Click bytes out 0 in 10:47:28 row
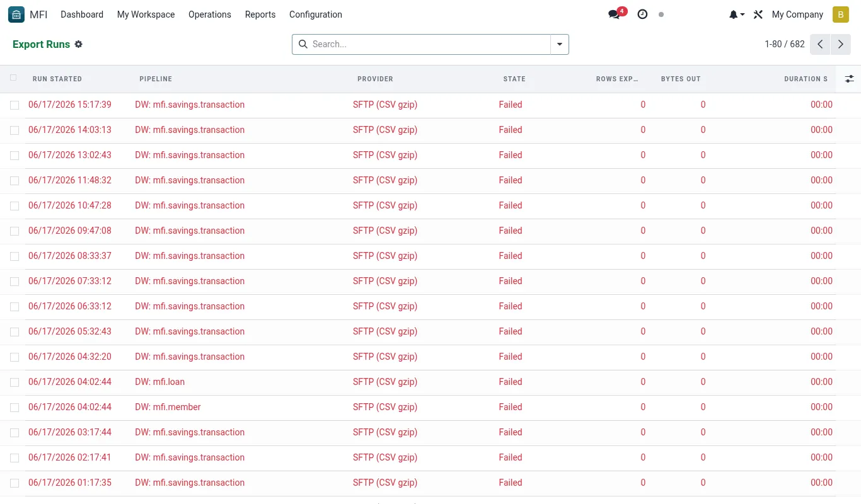 pos(703,205)
